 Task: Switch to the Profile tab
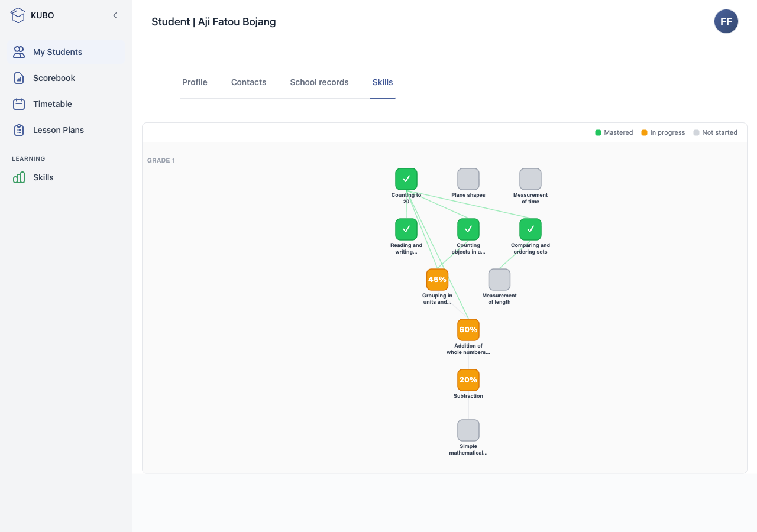tap(195, 82)
